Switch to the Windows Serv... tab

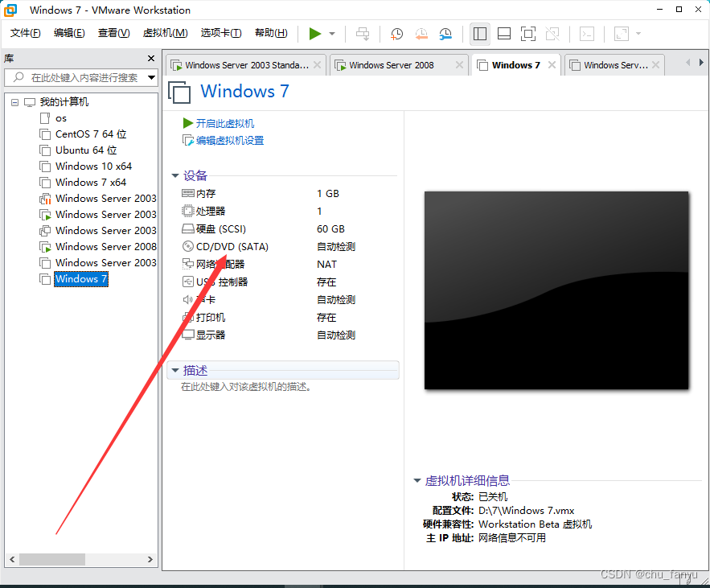pyautogui.click(x=615, y=65)
